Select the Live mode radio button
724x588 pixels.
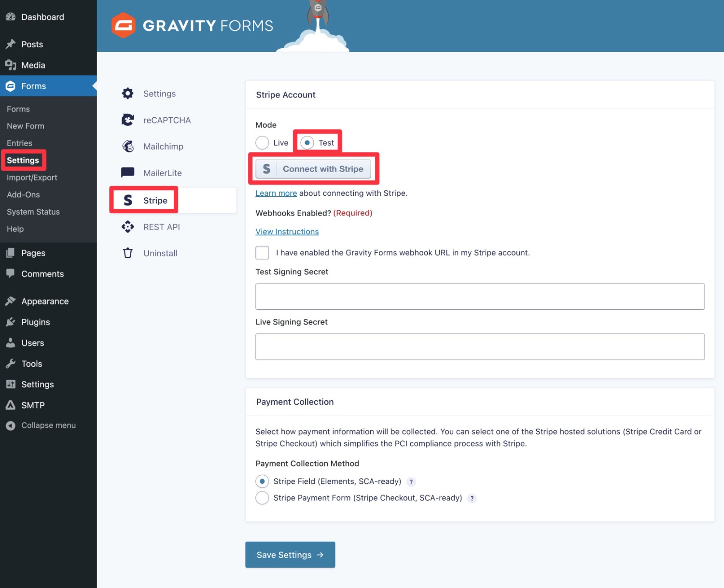point(262,143)
